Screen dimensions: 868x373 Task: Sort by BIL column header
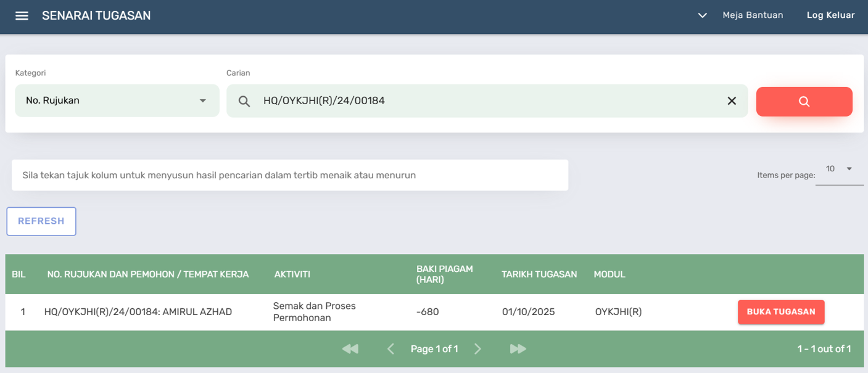(x=19, y=274)
